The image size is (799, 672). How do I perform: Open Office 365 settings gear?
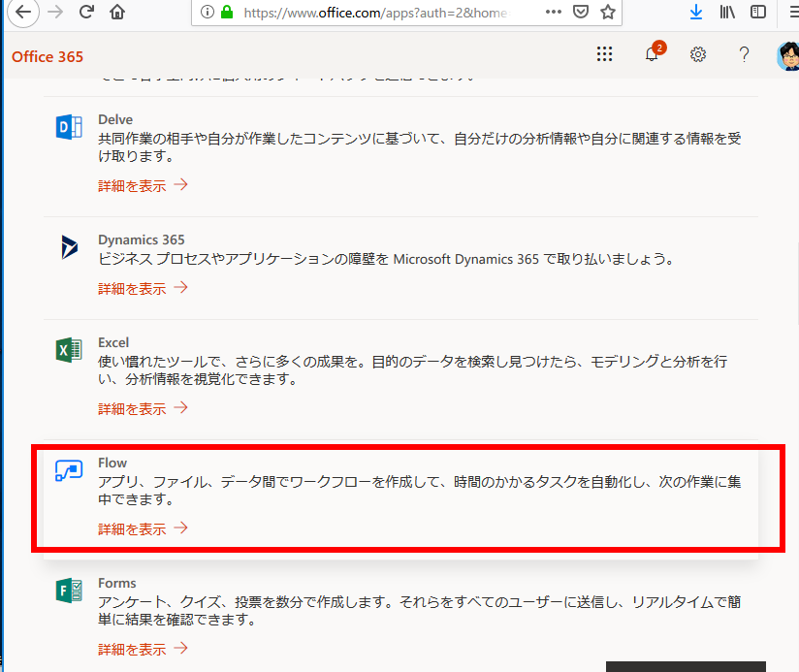pos(698,54)
